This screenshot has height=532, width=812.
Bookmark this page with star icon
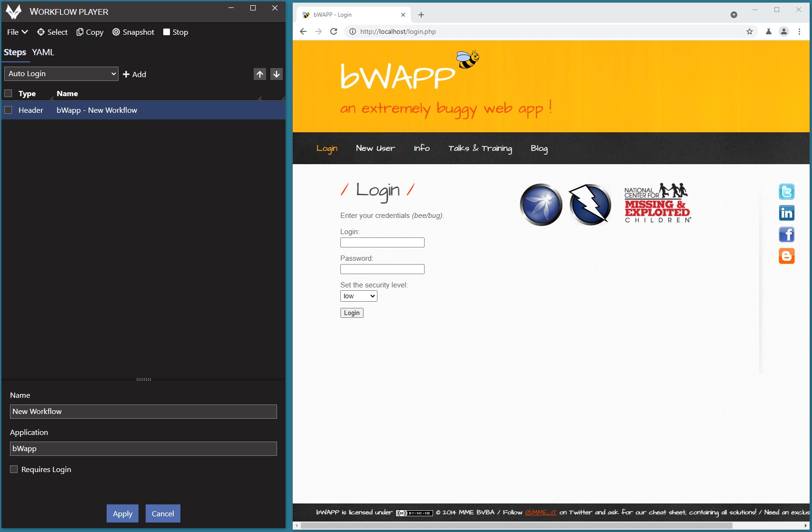[750, 31]
